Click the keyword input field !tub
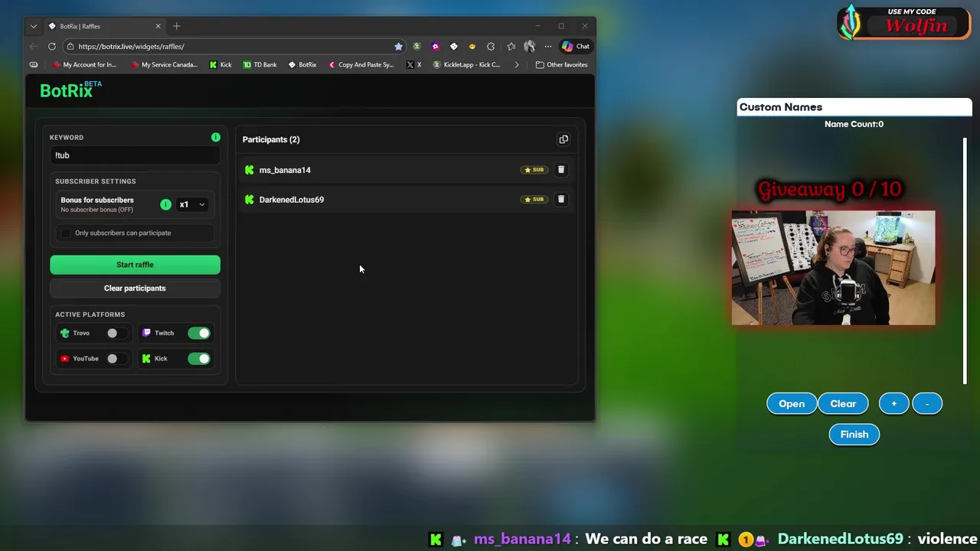The width and height of the screenshot is (980, 551). 135,155
